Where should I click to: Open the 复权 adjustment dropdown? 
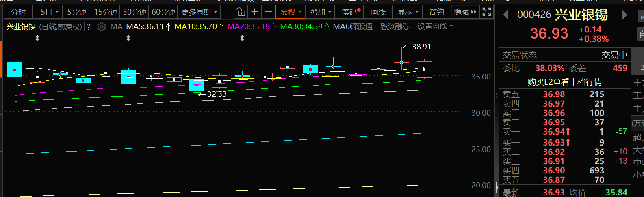tap(291, 12)
